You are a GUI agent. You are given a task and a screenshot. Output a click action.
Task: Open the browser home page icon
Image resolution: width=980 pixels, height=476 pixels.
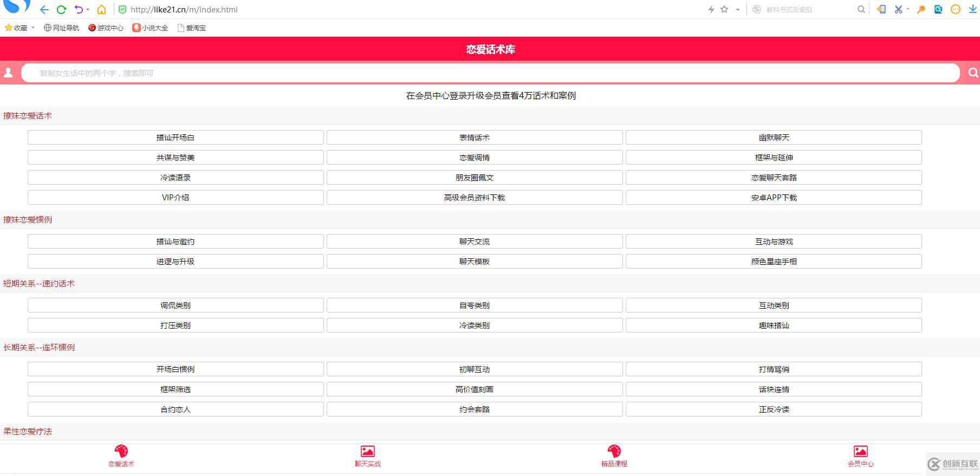pyautogui.click(x=101, y=9)
